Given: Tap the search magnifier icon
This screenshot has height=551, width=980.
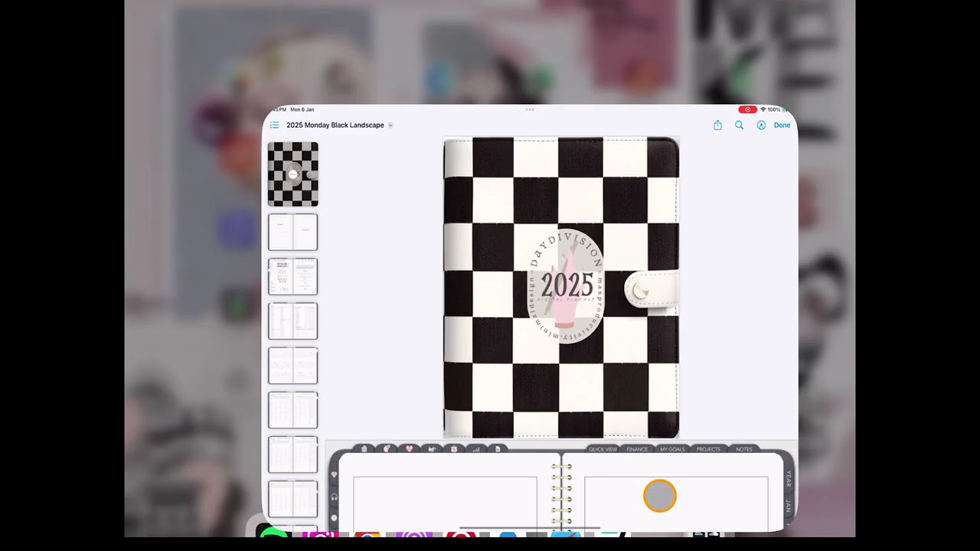Looking at the screenshot, I should tap(740, 125).
